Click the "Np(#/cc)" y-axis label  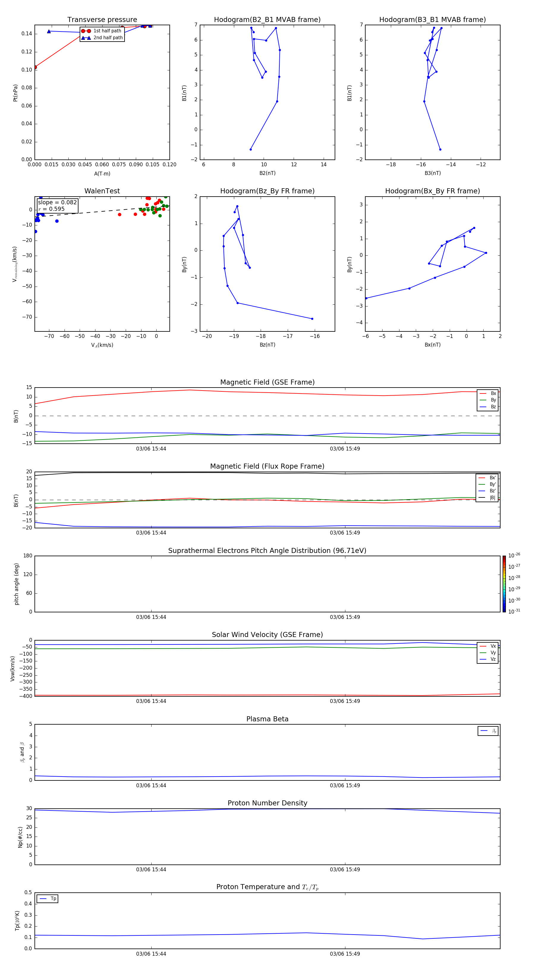tap(20, 837)
